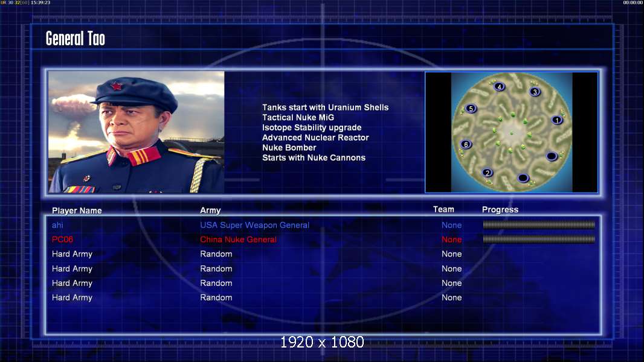Click the General Tao title

[x=75, y=39]
